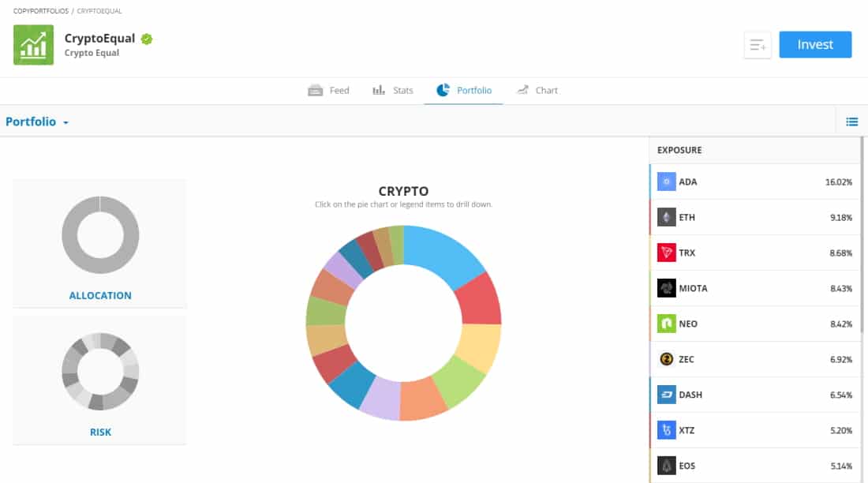Click the EXPOSURE heading
868x483 pixels.
pyautogui.click(x=679, y=150)
